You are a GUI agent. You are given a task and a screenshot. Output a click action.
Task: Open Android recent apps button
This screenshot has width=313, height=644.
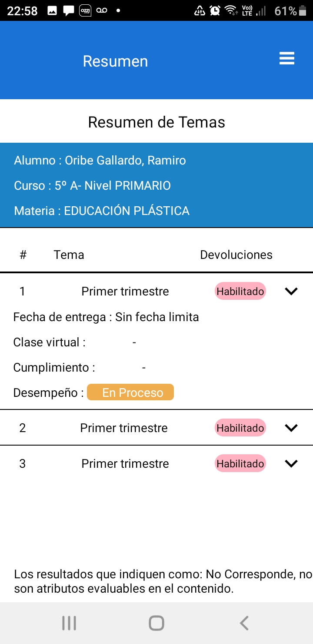69,623
